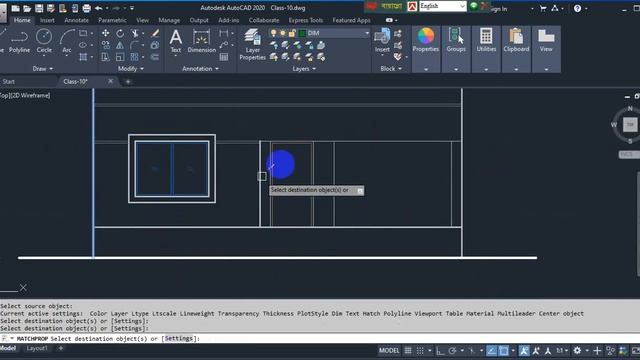Add a new layout with plus button

(x=61, y=349)
